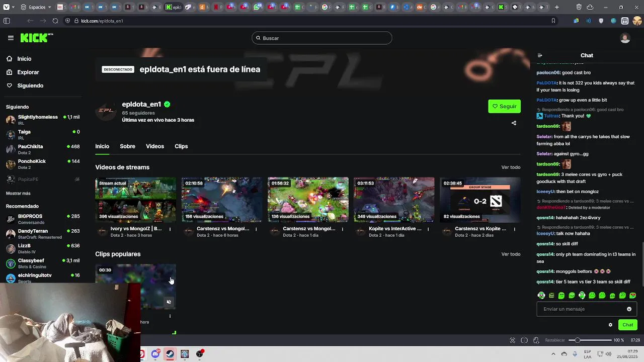The image size is (644, 362).
Task: Follow epldota_en1 with Seguir button
Action: point(504,106)
